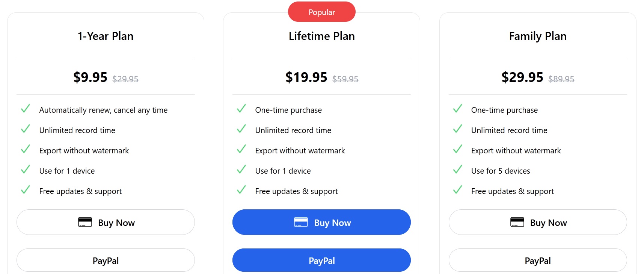Click the $19.95 Lifetime Plan price
This screenshot has width=644, height=274.
[306, 77]
